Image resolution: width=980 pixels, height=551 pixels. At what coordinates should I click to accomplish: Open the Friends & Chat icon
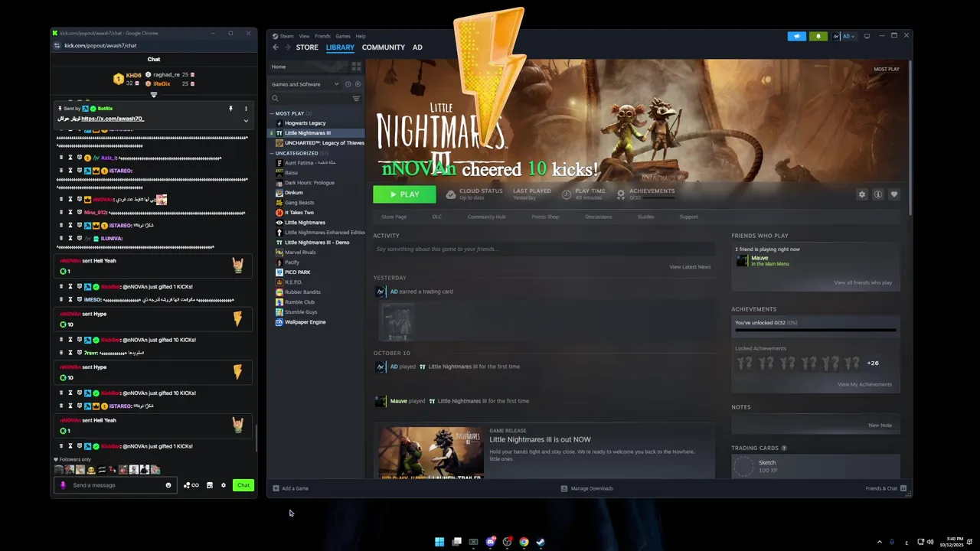pyautogui.click(x=903, y=488)
